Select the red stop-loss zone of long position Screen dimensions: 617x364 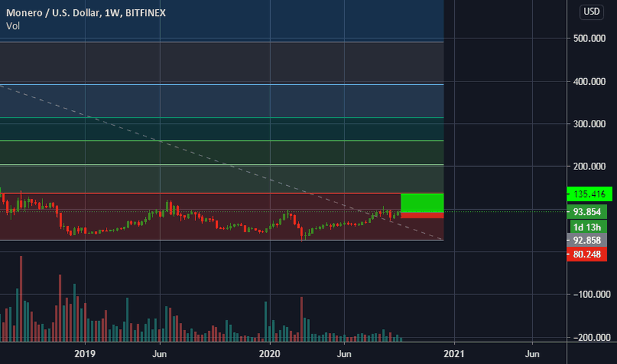422,215
